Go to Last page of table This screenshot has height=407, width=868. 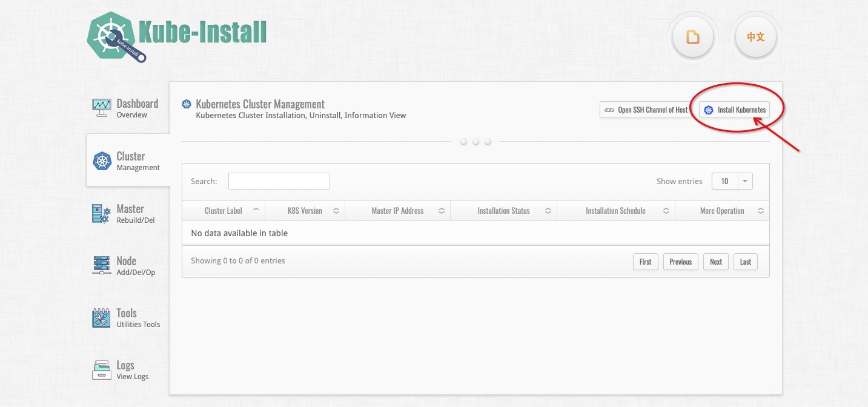coord(746,262)
